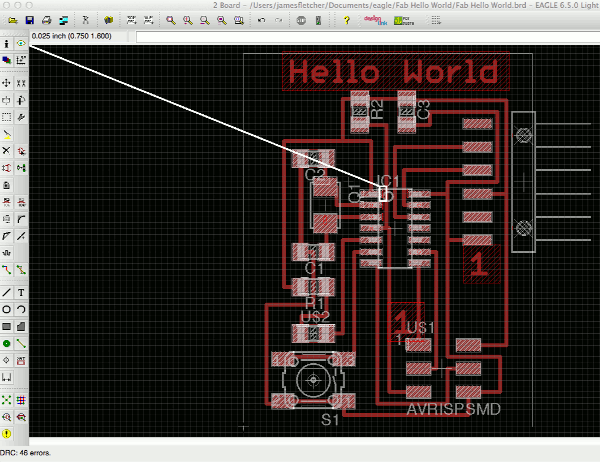Select the Meander tool

(6, 253)
